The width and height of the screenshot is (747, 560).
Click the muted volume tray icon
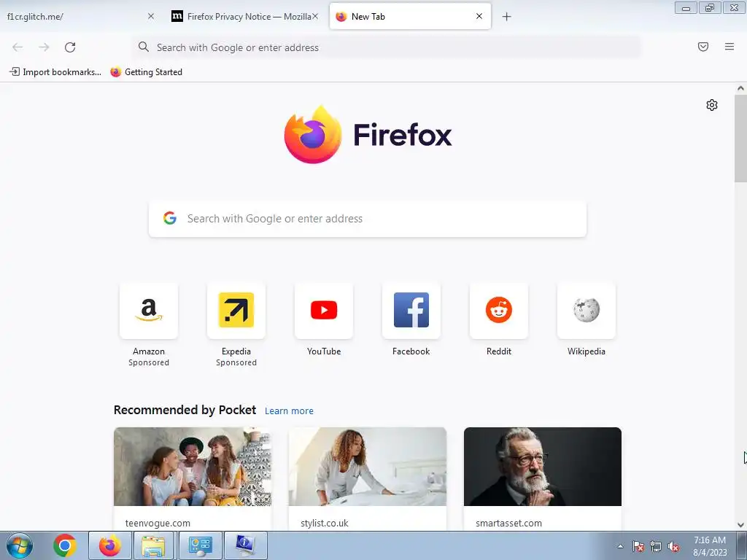pyautogui.click(x=673, y=546)
